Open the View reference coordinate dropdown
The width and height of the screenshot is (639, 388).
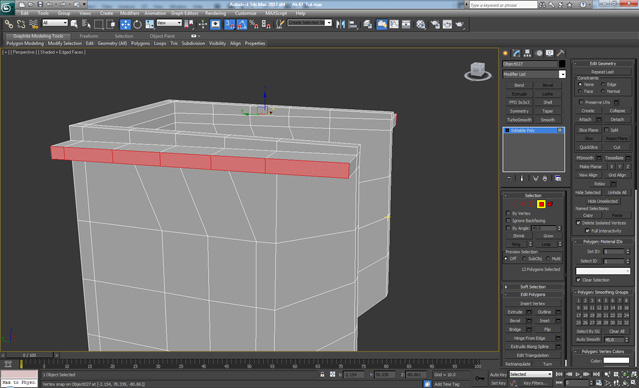169,23
